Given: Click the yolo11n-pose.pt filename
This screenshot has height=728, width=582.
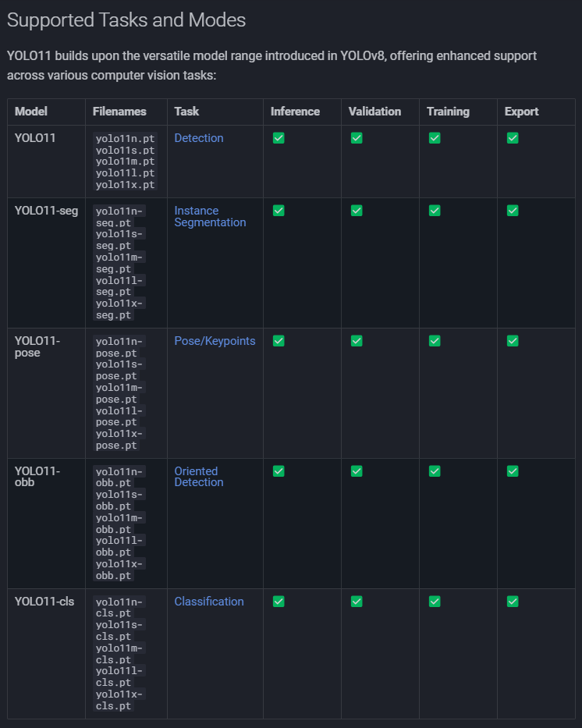Looking at the screenshot, I should click(x=119, y=347).
